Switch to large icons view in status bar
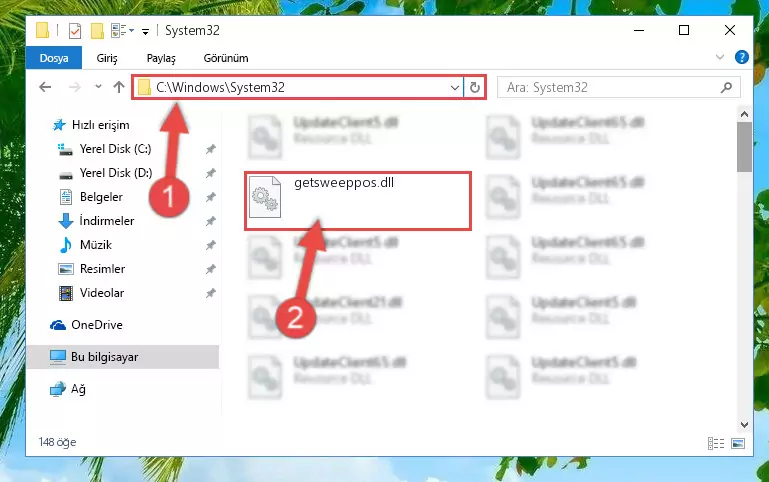The width and height of the screenshot is (769, 482). 738,443
